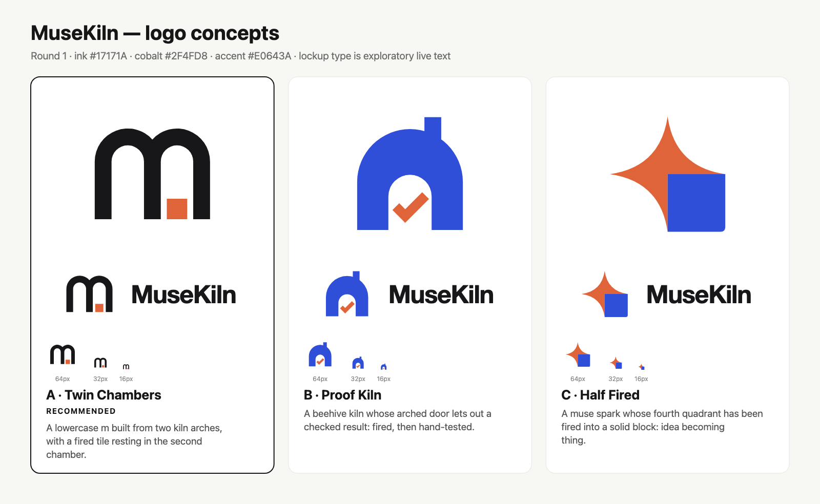The height and width of the screenshot is (504, 820).
Task: Click the Proof Kiln description paragraph
Action: tap(398, 420)
